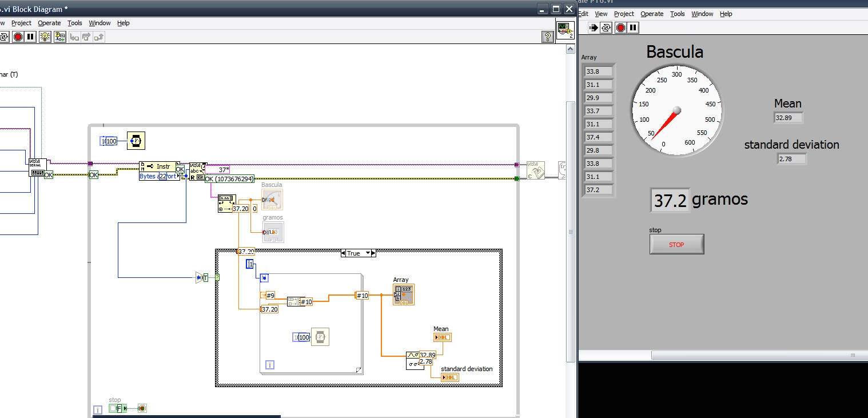Click Run Continuously in Block Diagram toolbar

click(5, 37)
